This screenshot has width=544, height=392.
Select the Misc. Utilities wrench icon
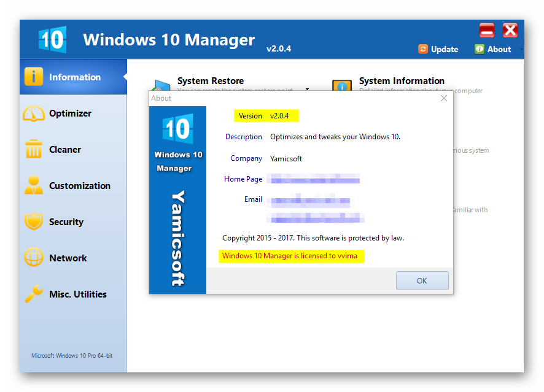(34, 294)
